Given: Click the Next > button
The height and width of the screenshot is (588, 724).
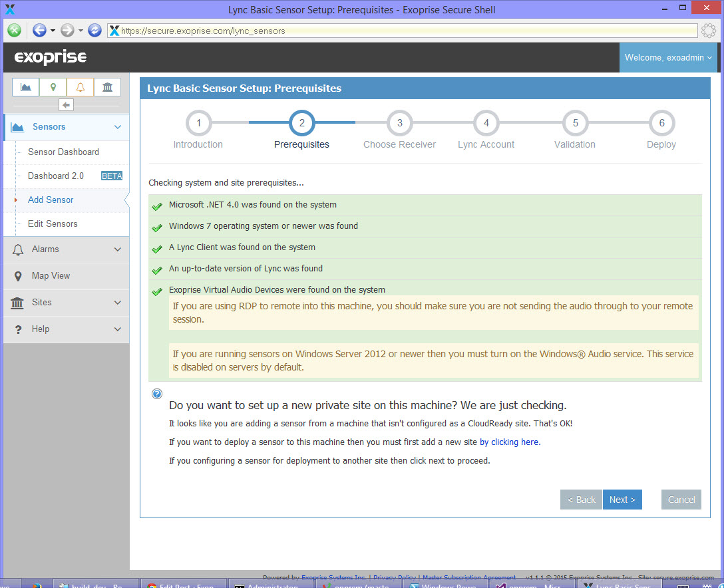Looking at the screenshot, I should pyautogui.click(x=622, y=500).
